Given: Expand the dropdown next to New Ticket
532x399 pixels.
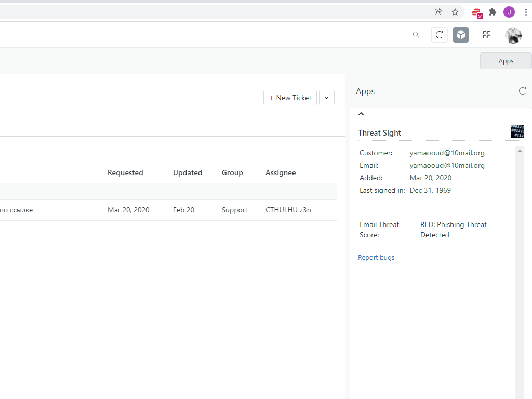Looking at the screenshot, I should tap(327, 98).
